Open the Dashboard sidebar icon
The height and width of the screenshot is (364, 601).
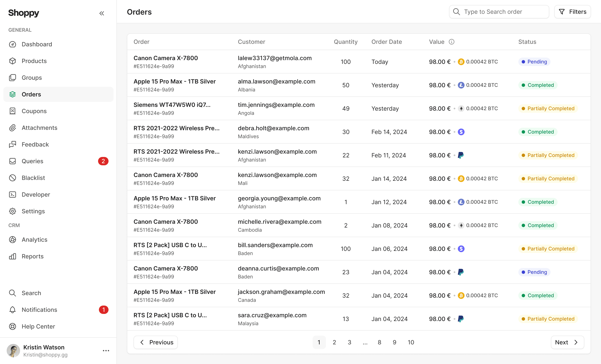tap(13, 44)
